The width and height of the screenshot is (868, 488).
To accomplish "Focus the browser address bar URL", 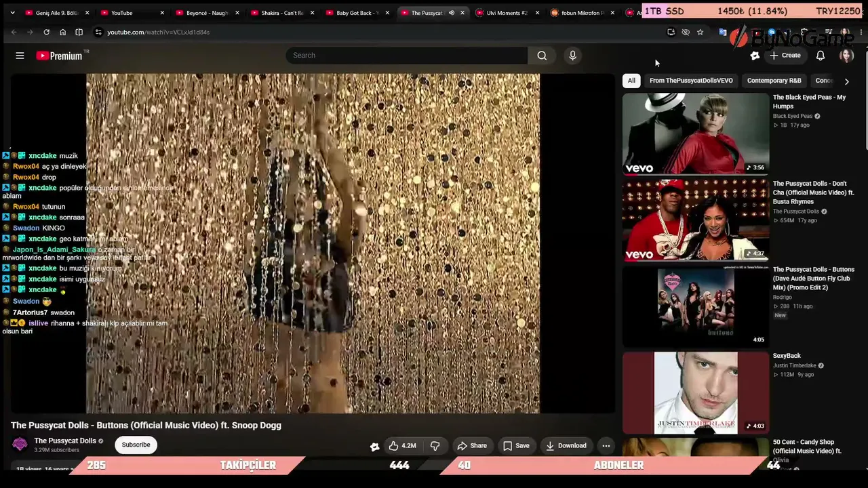I will click(x=158, y=32).
